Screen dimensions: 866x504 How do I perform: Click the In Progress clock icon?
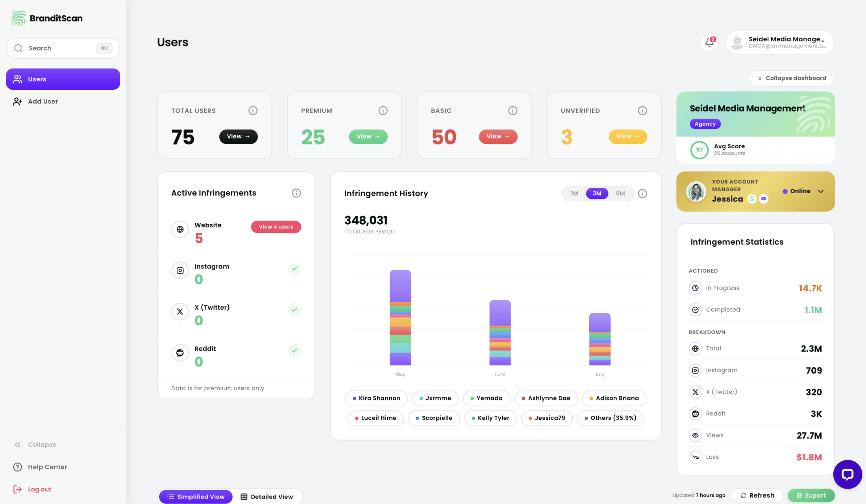click(695, 288)
